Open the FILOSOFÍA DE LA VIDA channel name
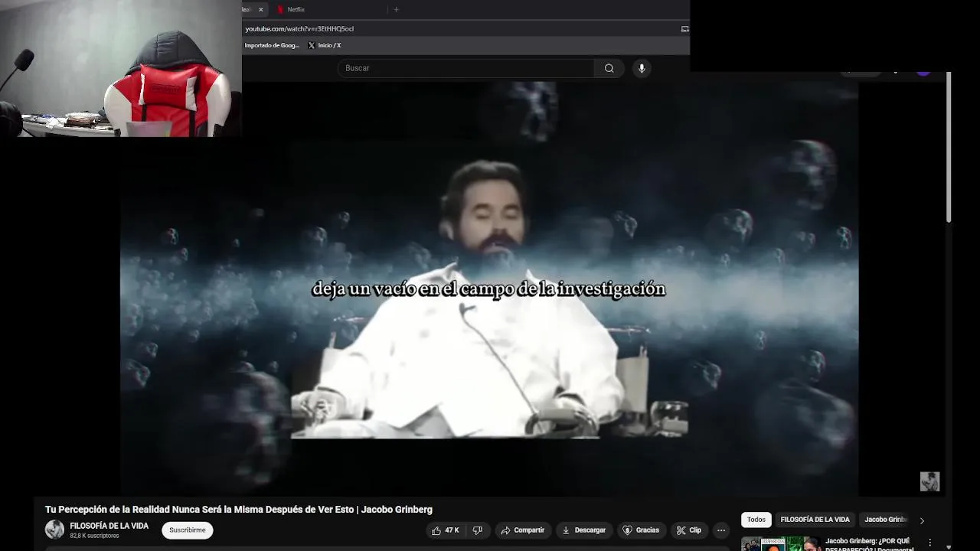The width and height of the screenshot is (980, 551). pyautogui.click(x=109, y=526)
